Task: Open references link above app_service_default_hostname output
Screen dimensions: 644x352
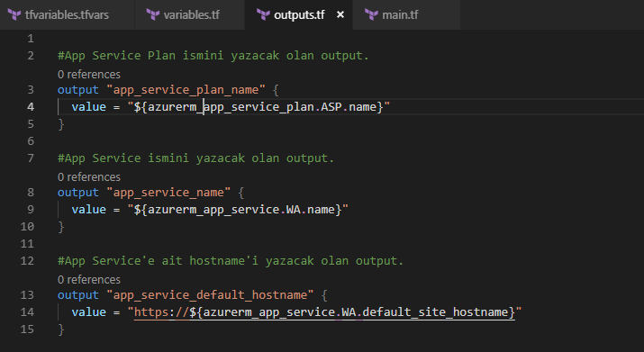Action: tap(89, 280)
